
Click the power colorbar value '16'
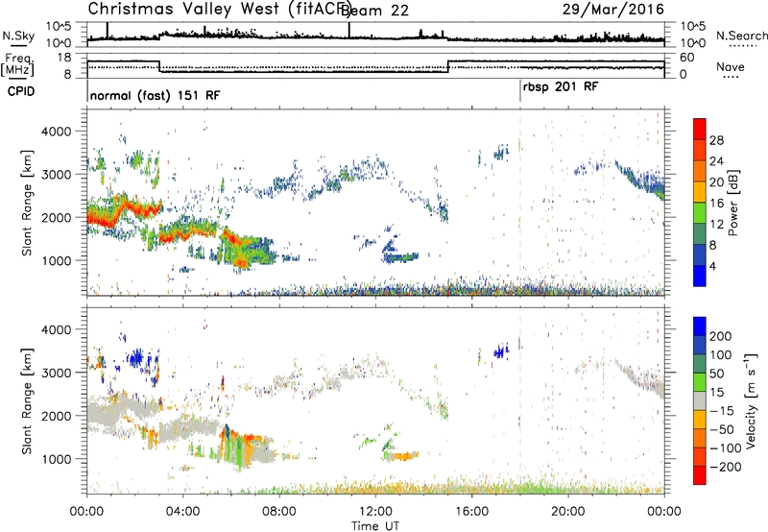[x=716, y=204]
